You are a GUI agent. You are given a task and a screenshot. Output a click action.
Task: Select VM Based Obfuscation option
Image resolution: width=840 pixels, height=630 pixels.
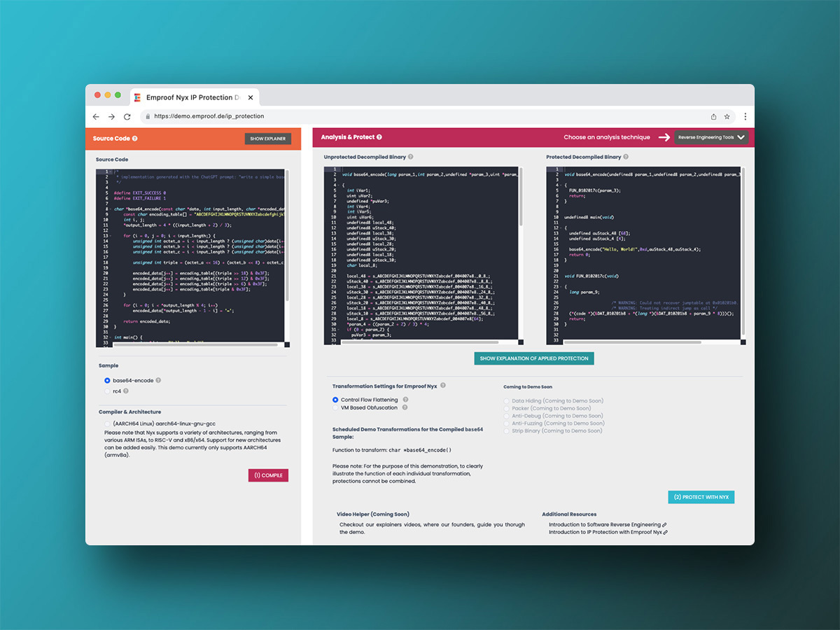[335, 407]
